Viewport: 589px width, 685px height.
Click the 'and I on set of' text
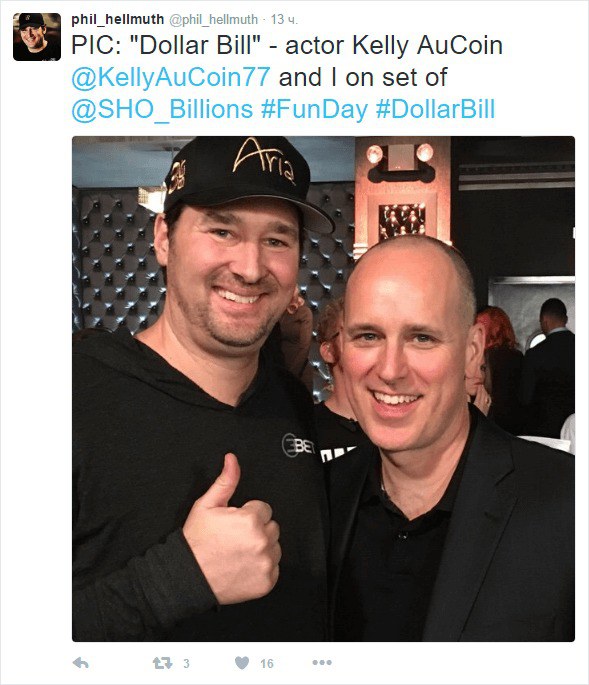point(363,77)
